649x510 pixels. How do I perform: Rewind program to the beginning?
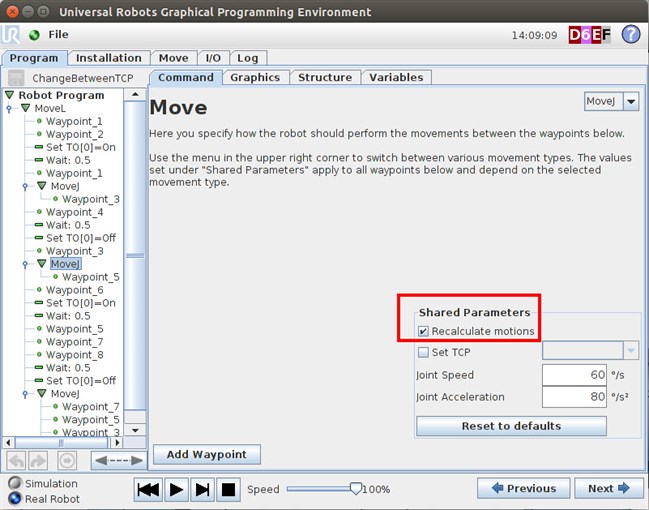coord(148,490)
